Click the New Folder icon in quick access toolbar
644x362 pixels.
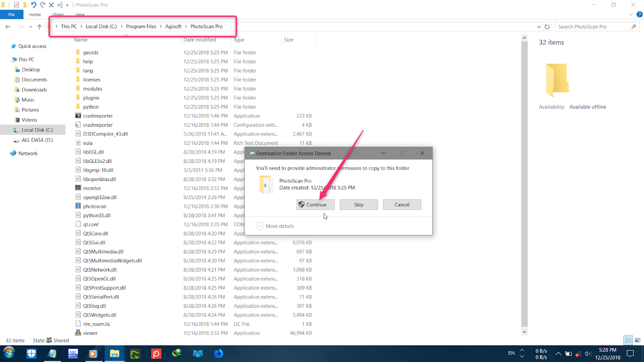25,5
